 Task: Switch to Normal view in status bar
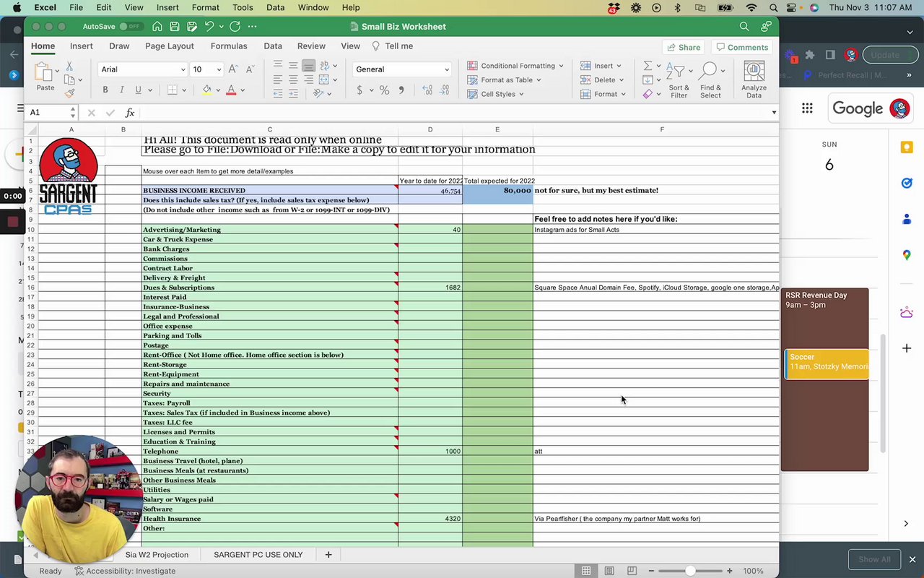pos(586,571)
